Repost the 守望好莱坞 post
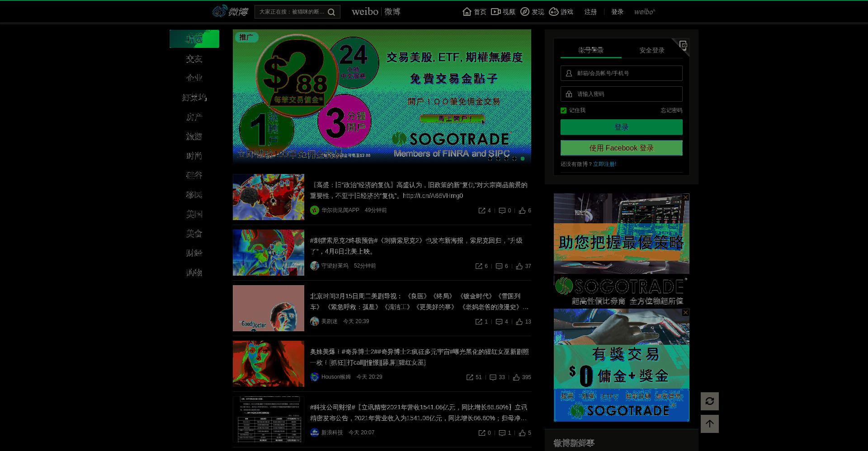868x451 pixels. [481, 266]
